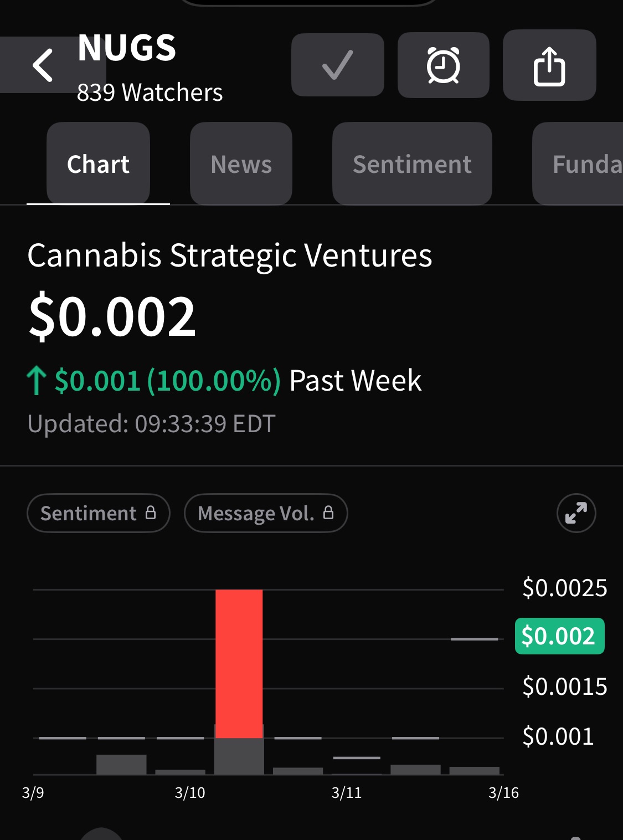Tap the red candlestick bar
This screenshot has width=623, height=840.
click(x=239, y=663)
